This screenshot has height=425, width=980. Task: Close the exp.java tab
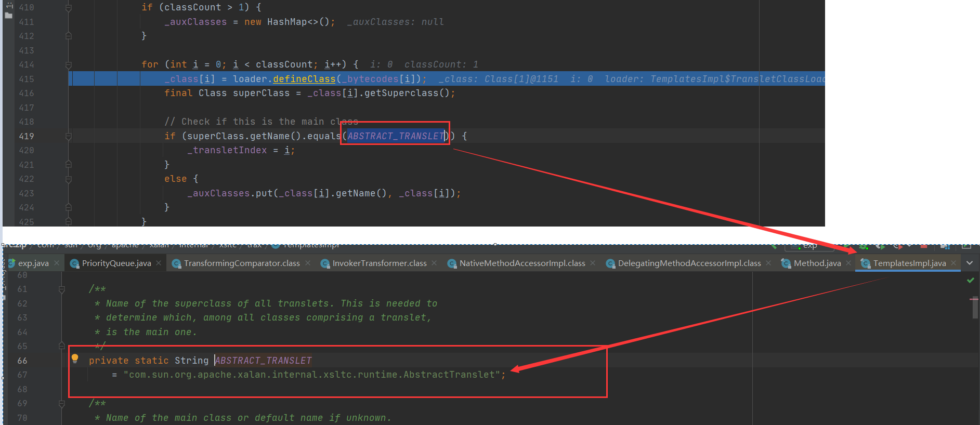point(57,263)
